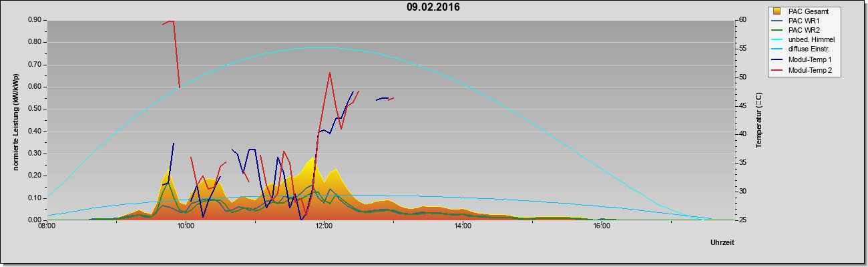
Task: Click the 55 temperature axis value
Action: (x=742, y=48)
